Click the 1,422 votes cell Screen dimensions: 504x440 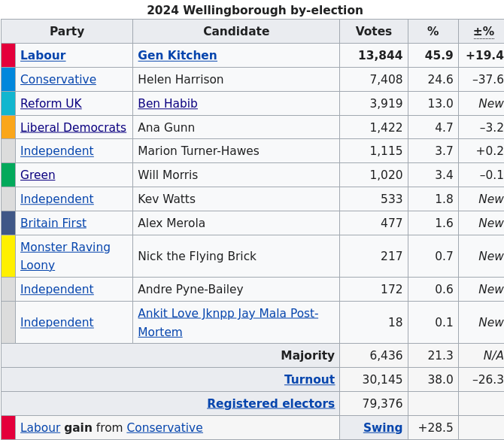pyautogui.click(x=374, y=128)
